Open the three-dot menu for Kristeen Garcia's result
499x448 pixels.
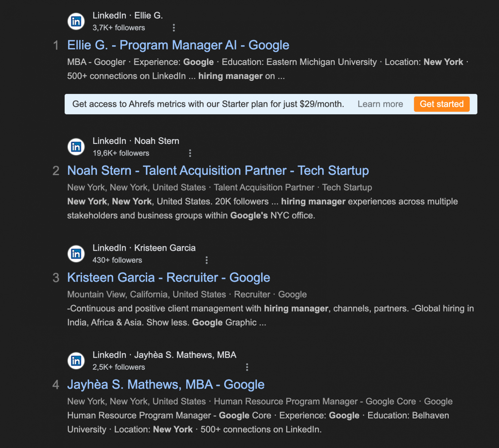click(207, 260)
